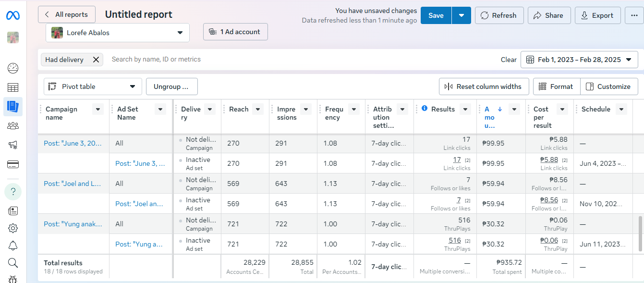This screenshot has width=644, height=283.
Task: Click the Meta logo icon
Action: tap(13, 15)
